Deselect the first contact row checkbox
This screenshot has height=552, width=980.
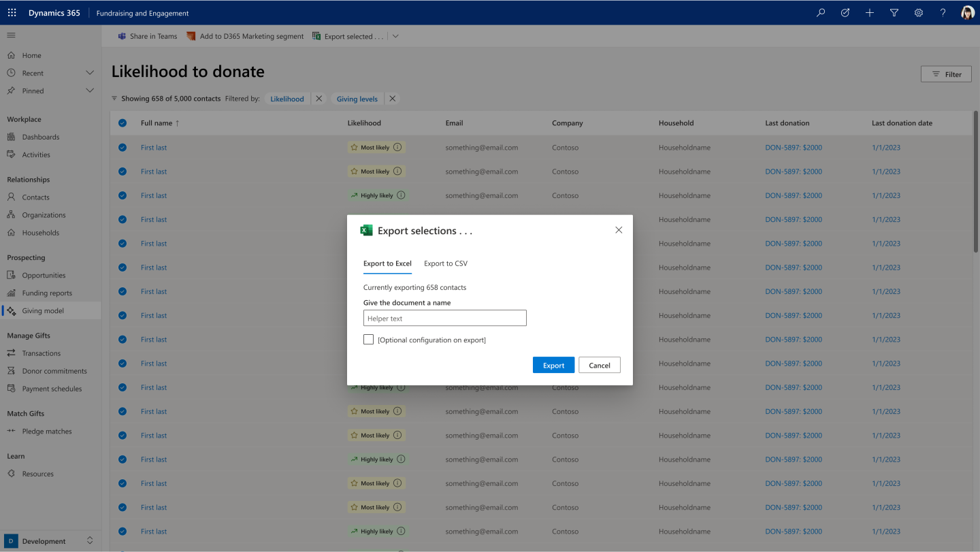(x=122, y=147)
